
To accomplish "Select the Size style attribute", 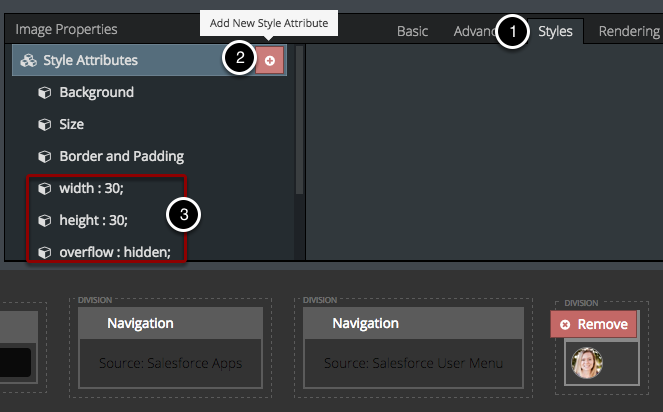I will click(x=71, y=125).
